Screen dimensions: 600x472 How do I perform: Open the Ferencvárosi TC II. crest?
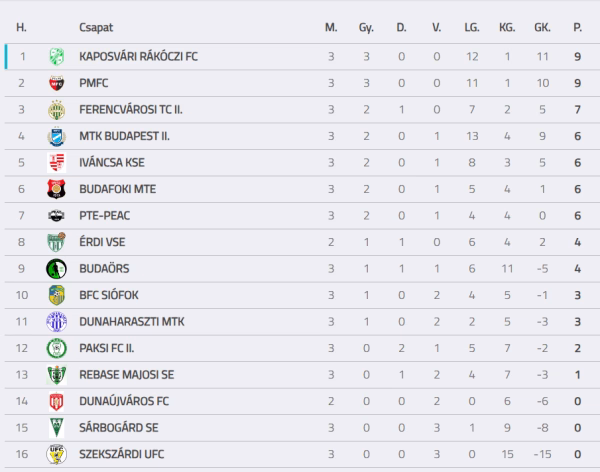pyautogui.click(x=57, y=110)
